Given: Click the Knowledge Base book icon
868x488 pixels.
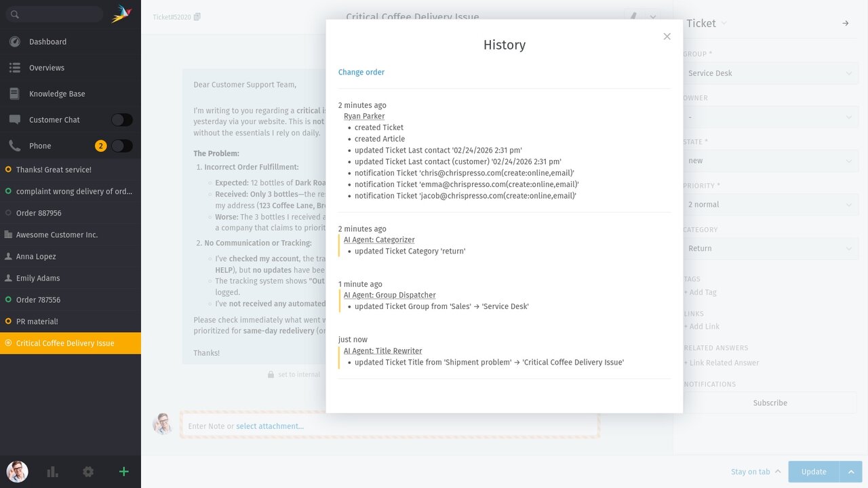Looking at the screenshot, I should click(15, 94).
